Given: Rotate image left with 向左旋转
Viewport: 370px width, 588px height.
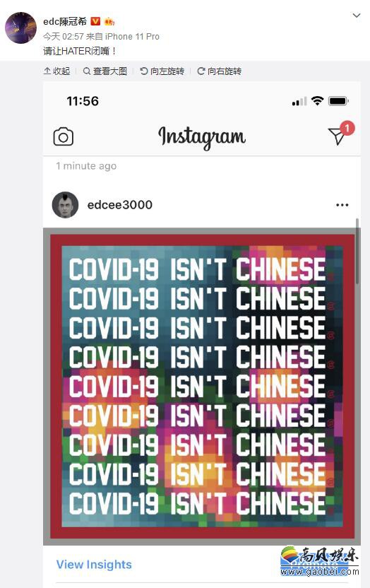Looking at the screenshot, I should tap(162, 71).
